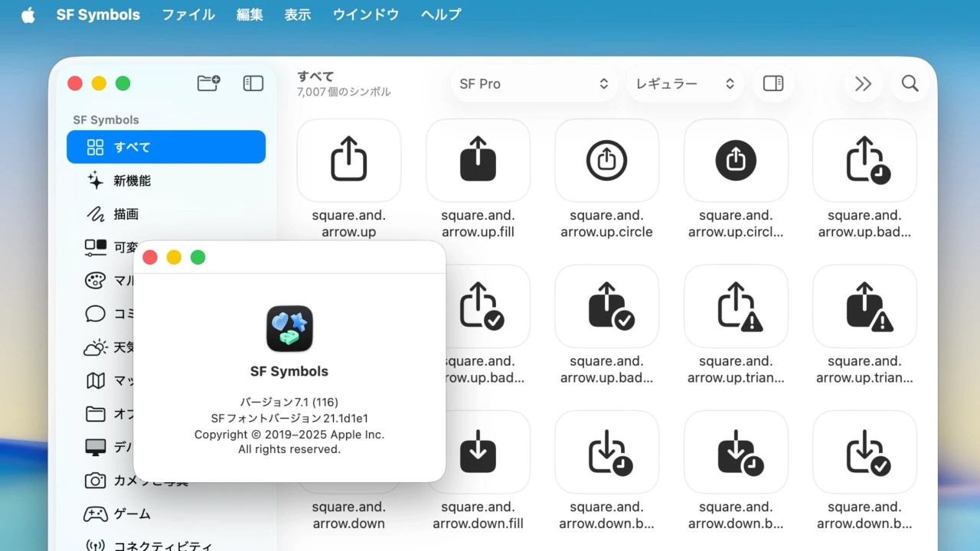Open the 表示 menu in the menu bar

coord(297,15)
